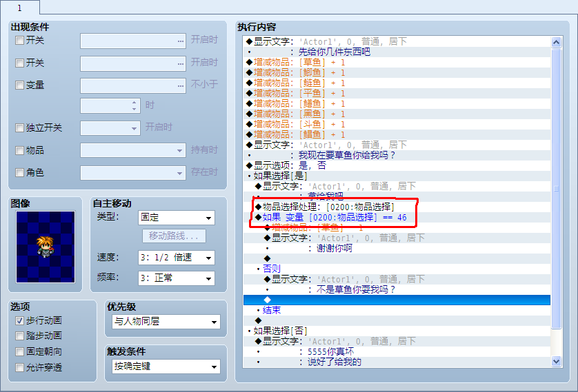Select the 显示选项: 是, 否 command
This screenshot has height=392, width=578.
coord(397,165)
